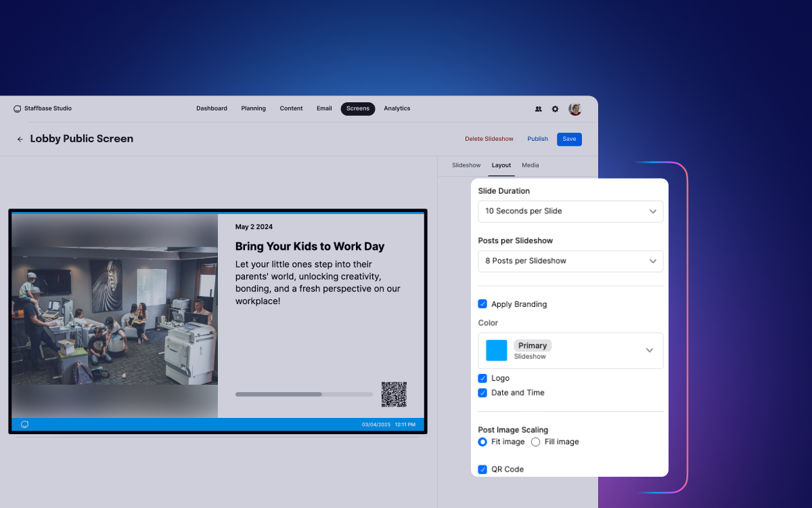
Task: Click the Lobby Public Screen title
Action: tap(82, 139)
